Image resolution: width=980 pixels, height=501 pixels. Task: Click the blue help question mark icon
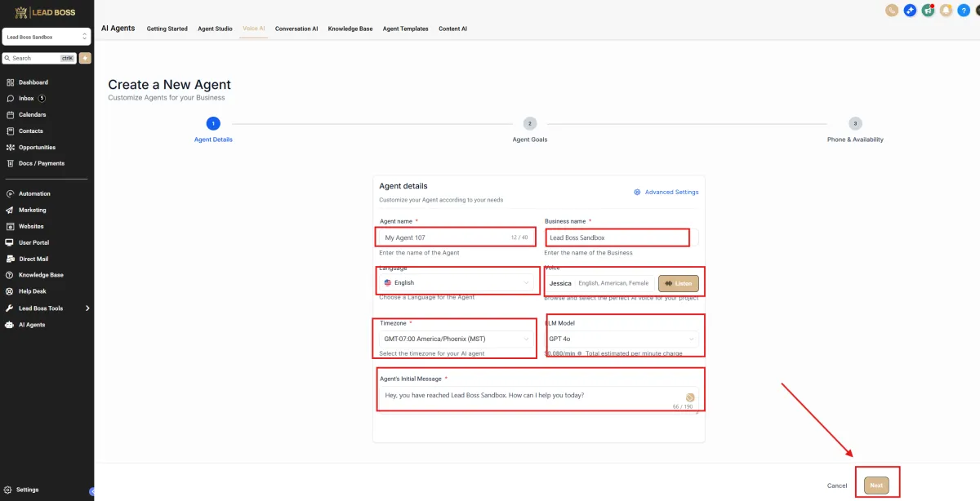click(x=963, y=10)
